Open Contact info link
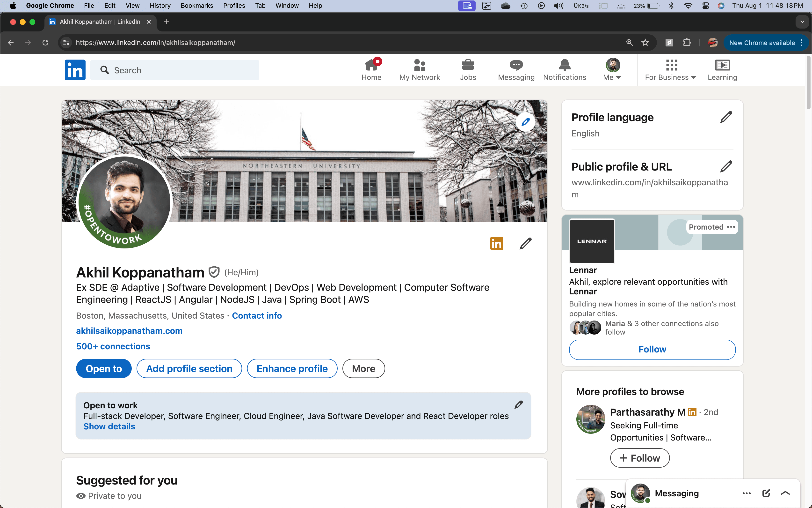Viewport: 812px width, 508px height. coord(257,316)
